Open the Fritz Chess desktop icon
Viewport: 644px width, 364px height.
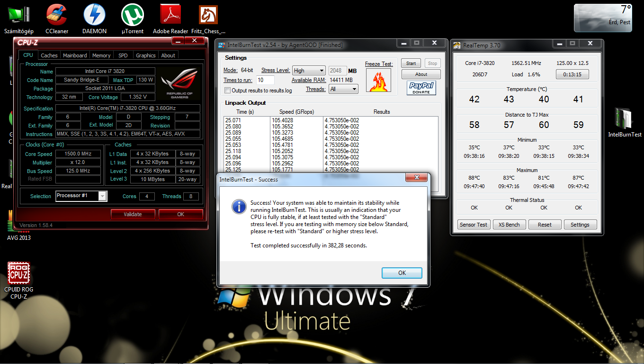tap(208, 19)
